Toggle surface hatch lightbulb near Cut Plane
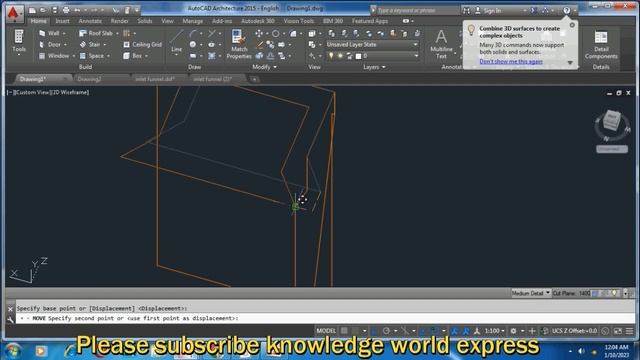 (x=615, y=293)
